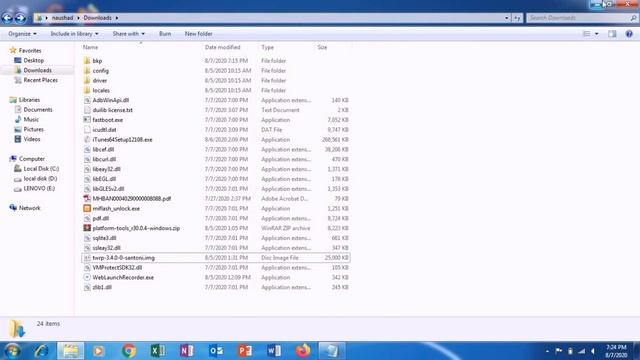Open OneNote from taskbar
The height and width of the screenshot is (360, 640).
pos(187,351)
